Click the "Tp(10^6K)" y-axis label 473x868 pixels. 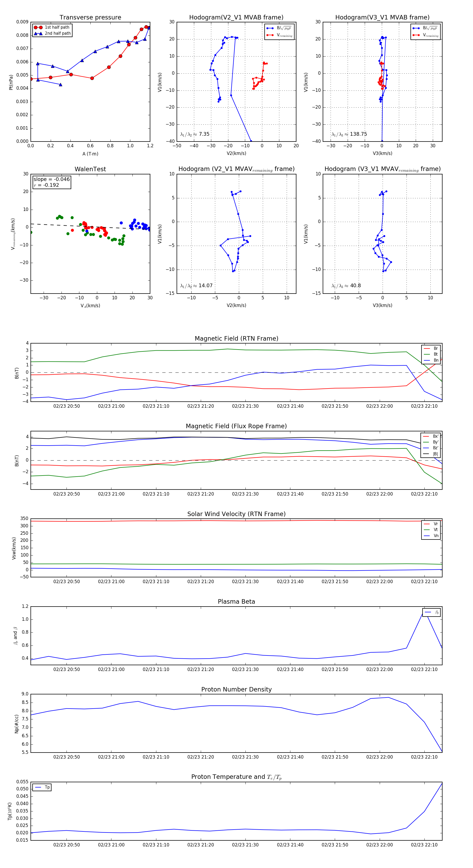point(10,811)
